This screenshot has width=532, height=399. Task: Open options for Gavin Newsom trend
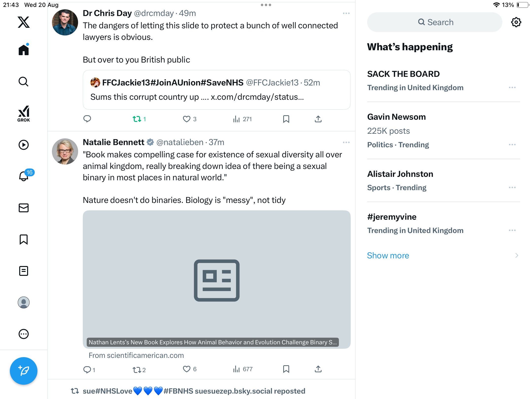[512, 145]
